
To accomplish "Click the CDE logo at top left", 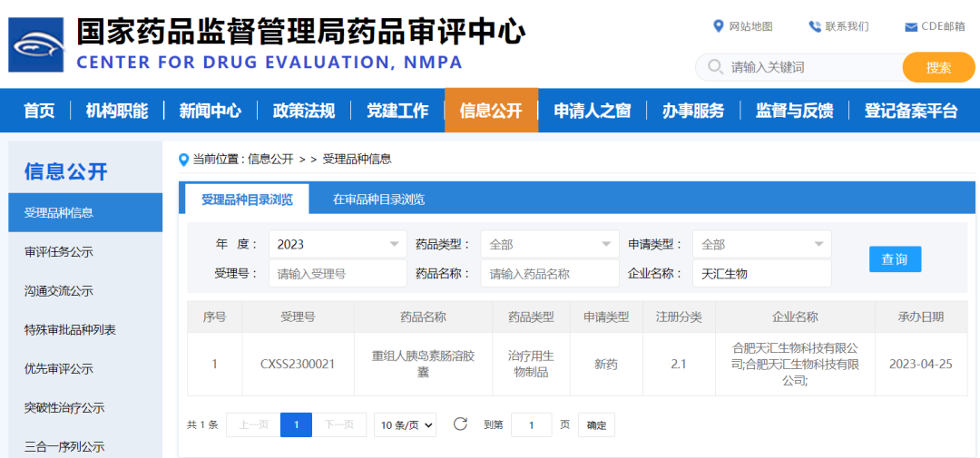I will point(36,45).
